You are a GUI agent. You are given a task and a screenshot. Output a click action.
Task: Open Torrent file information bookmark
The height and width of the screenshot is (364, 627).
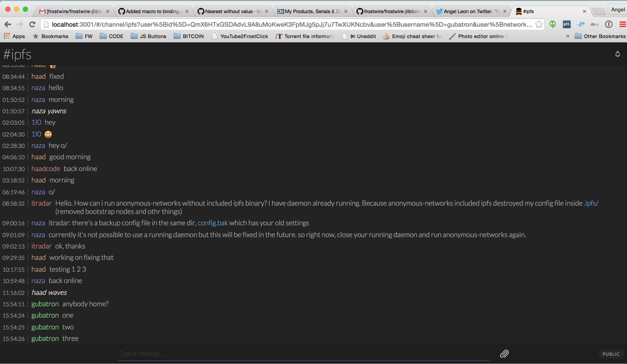[305, 36]
